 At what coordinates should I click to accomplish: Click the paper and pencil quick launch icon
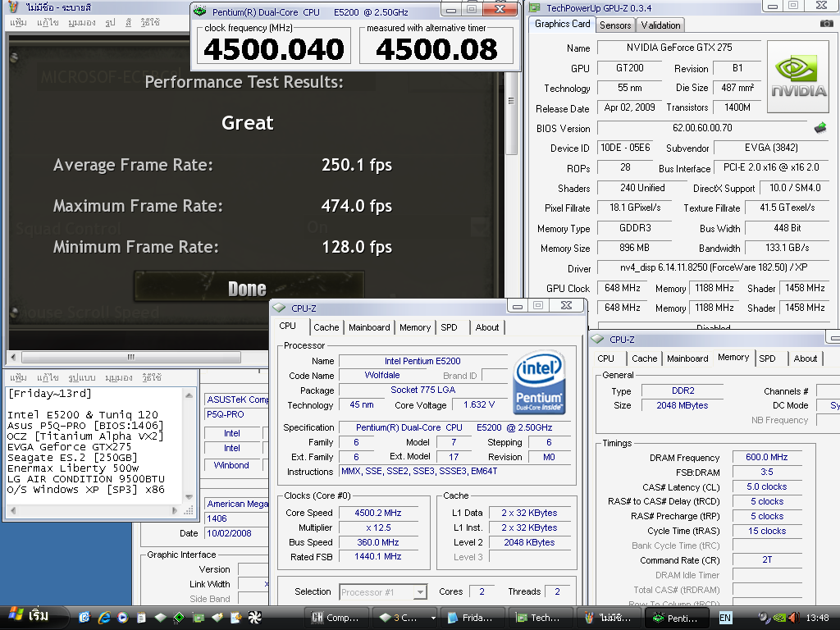click(x=235, y=618)
